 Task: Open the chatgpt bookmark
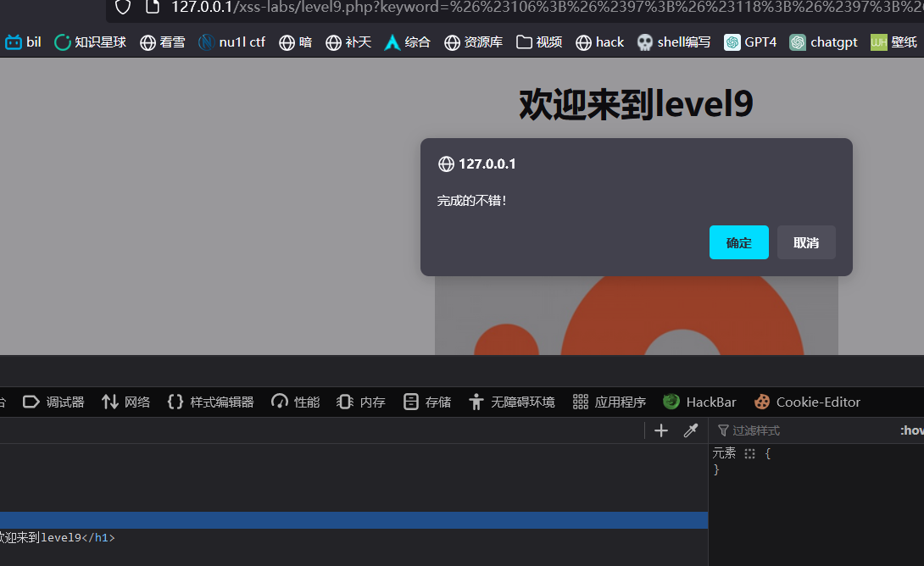[x=823, y=42]
